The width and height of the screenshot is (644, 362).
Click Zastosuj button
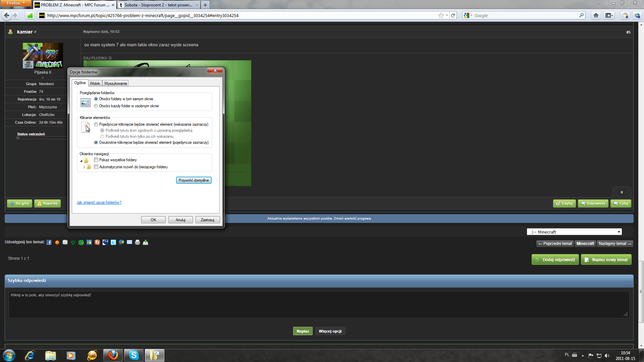pyautogui.click(x=208, y=220)
